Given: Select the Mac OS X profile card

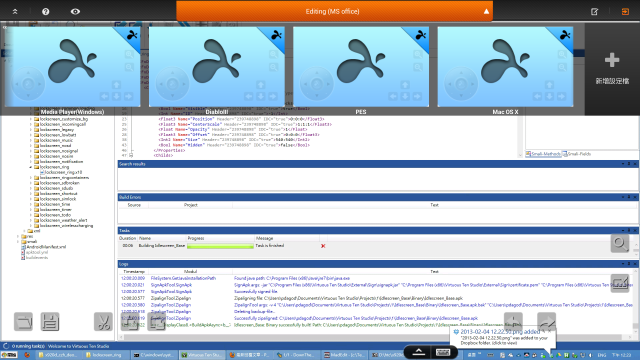Looking at the screenshot, I should [505, 67].
